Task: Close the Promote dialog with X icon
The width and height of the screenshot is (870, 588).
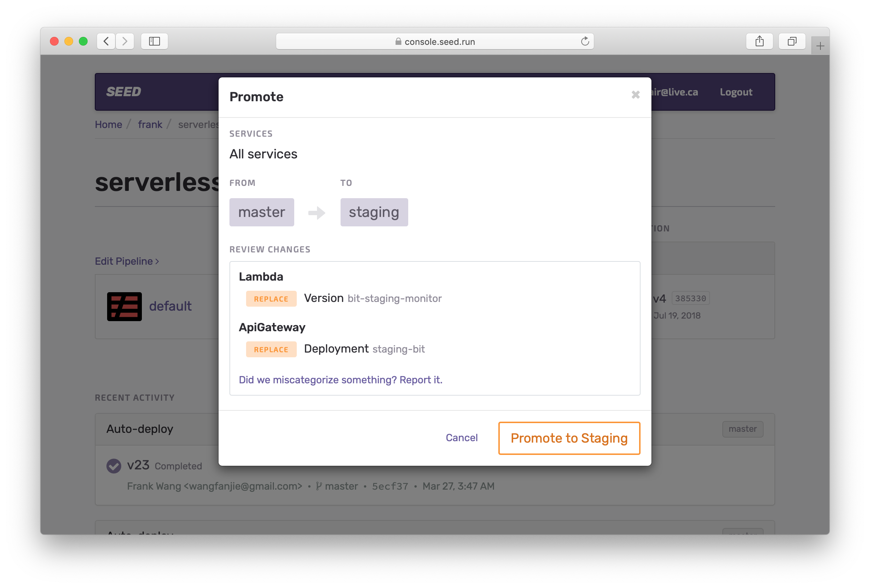Action: (635, 95)
